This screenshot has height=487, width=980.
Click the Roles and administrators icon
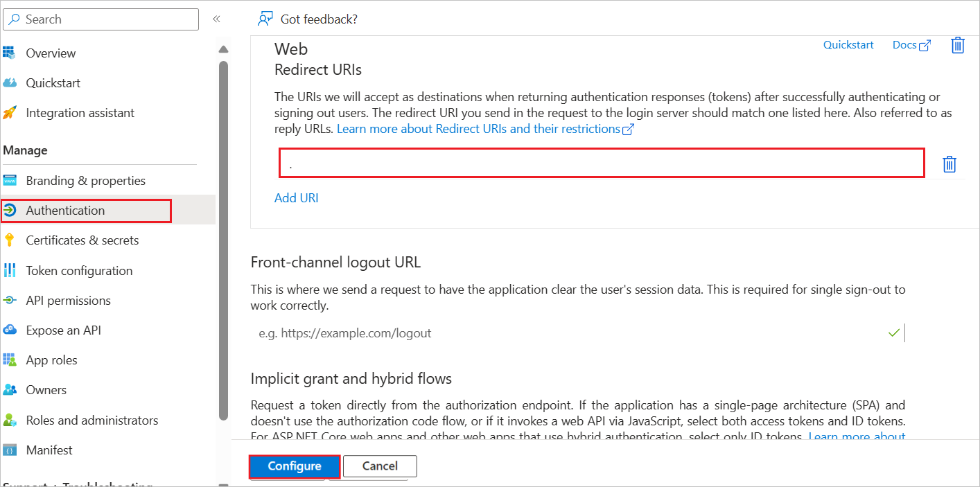(9, 420)
